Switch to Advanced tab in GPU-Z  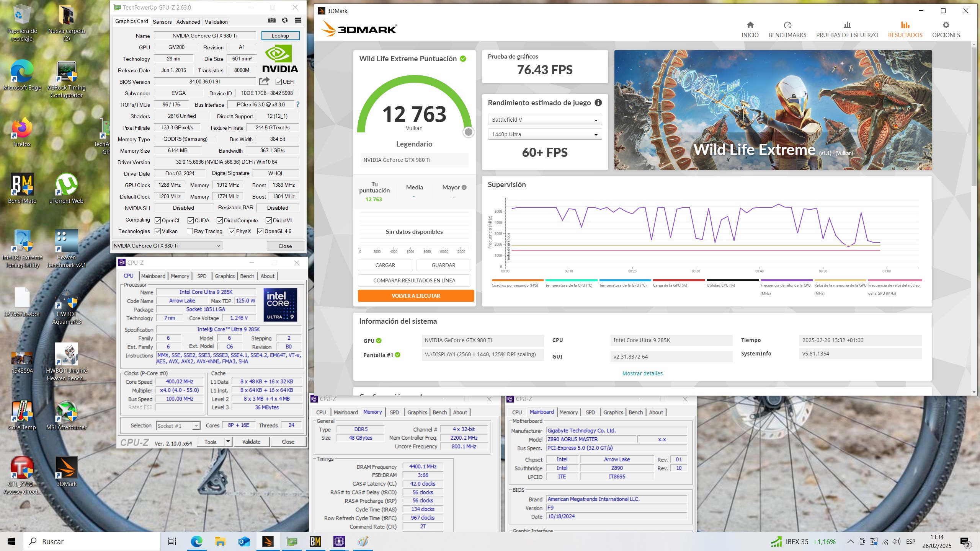(x=188, y=22)
